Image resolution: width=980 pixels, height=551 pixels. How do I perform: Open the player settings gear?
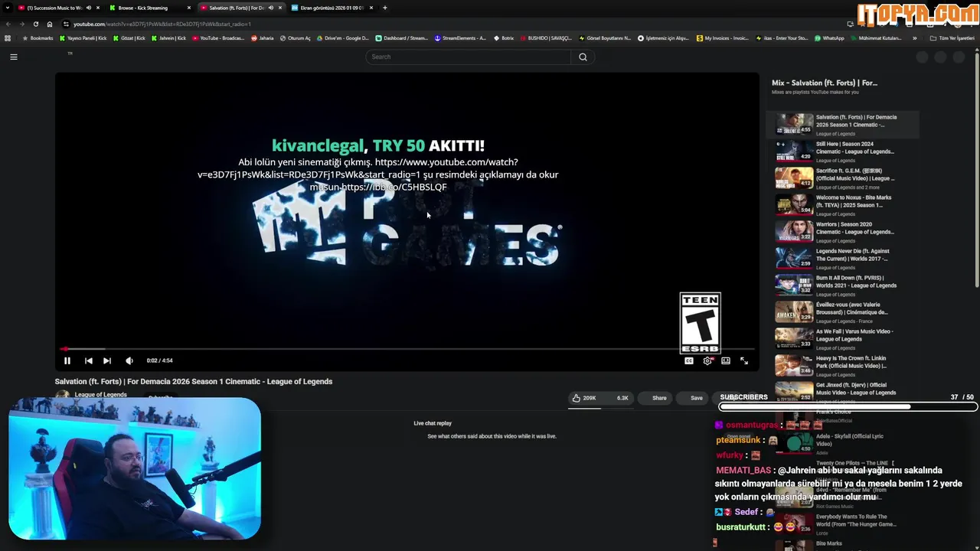(x=707, y=360)
